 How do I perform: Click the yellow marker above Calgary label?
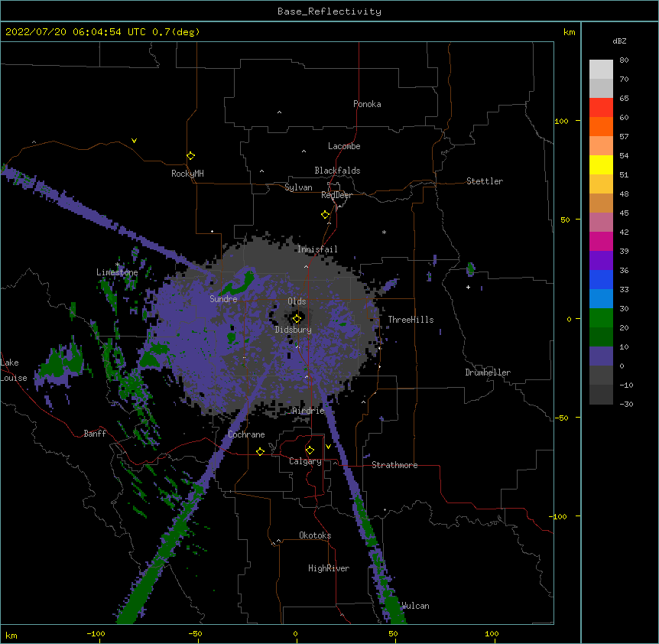point(310,450)
